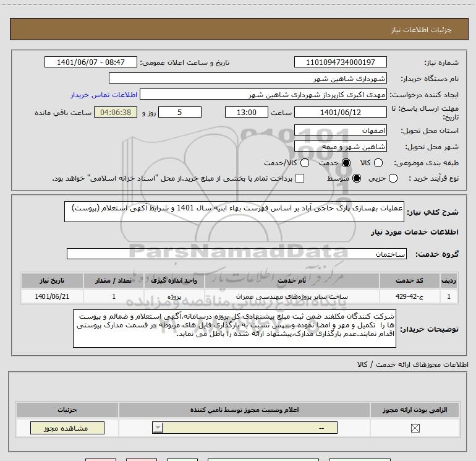
Task: Click need date cell 1401/06/21
Action: (52, 296)
